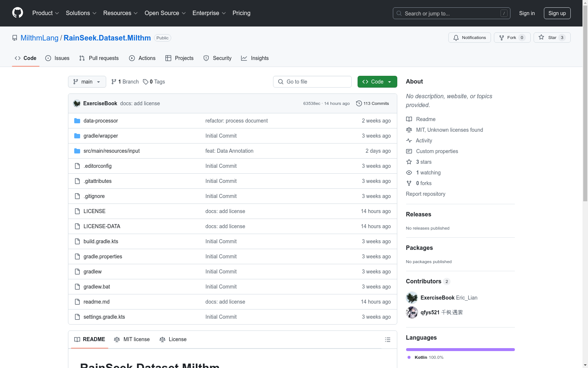Click the tag icon beside 0 Tags

pos(146,82)
